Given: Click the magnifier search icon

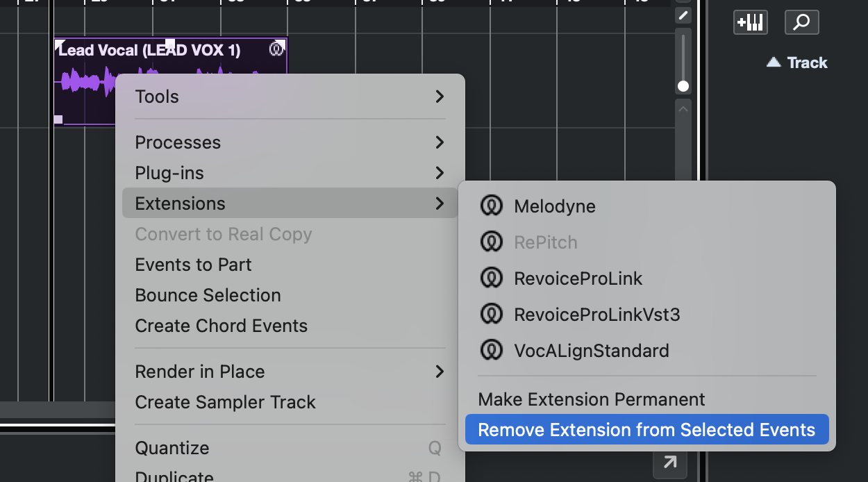Looking at the screenshot, I should click(x=801, y=22).
